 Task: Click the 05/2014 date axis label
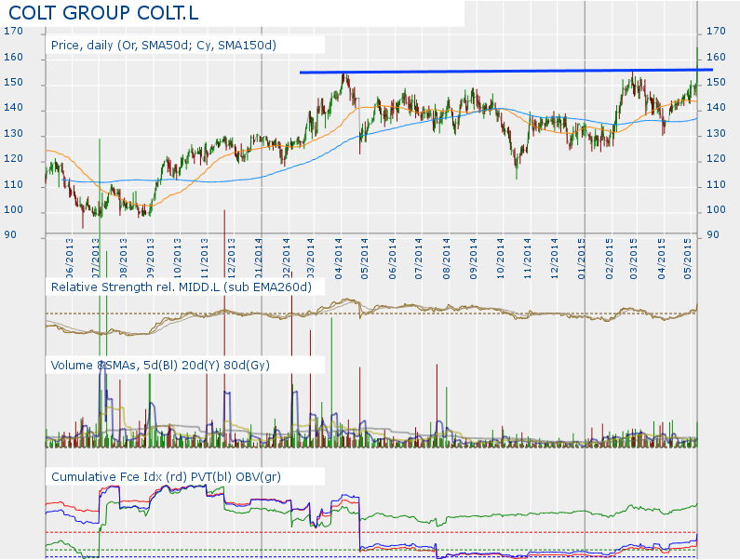[364, 259]
